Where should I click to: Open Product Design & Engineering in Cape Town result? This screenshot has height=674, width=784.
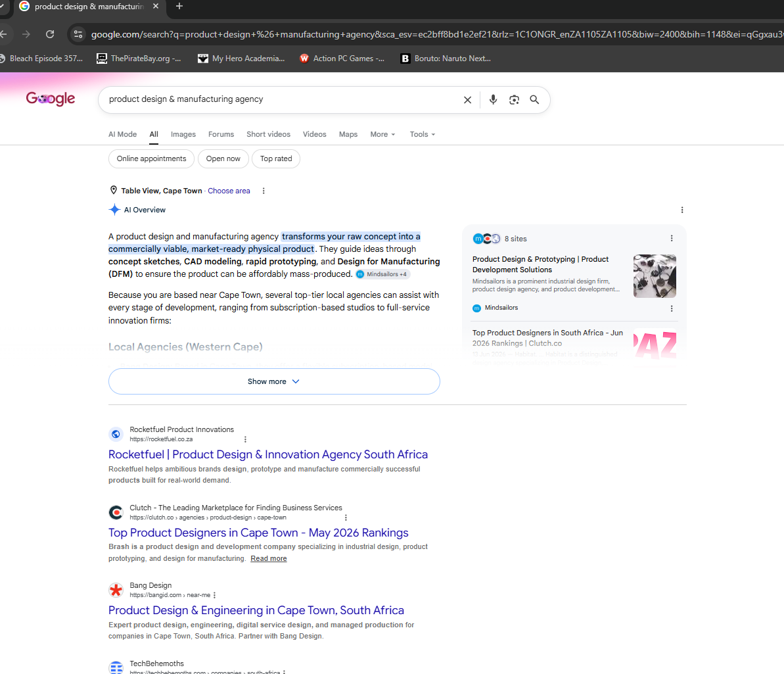(256, 610)
